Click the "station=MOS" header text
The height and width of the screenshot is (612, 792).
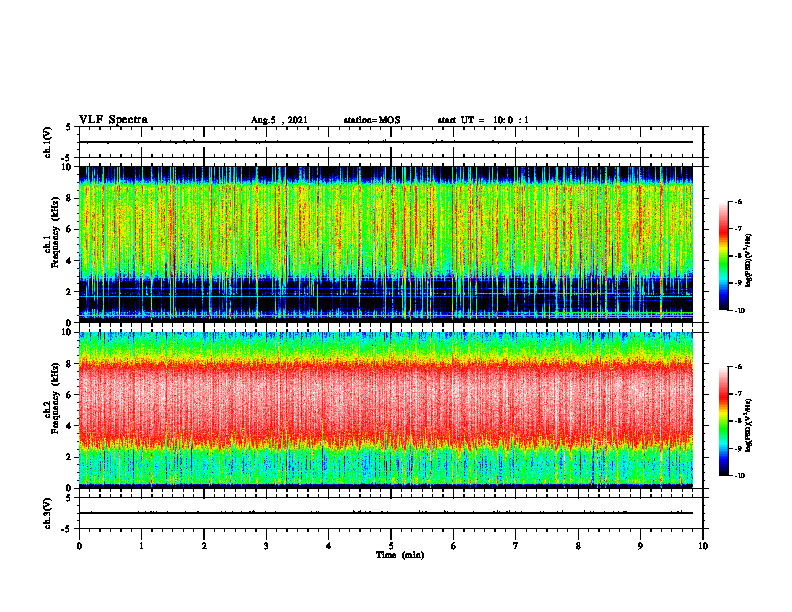pos(372,120)
